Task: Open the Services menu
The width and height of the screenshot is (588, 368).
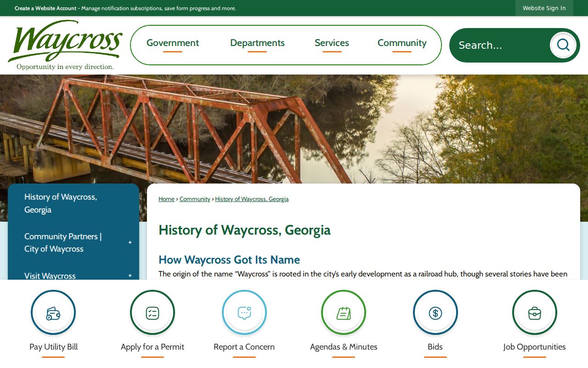Action: click(332, 43)
